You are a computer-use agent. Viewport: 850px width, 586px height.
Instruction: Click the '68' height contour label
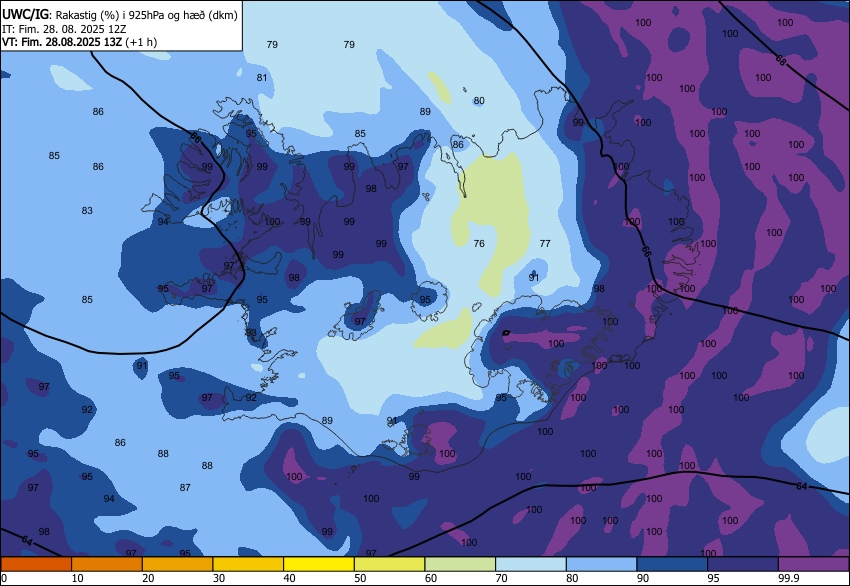tap(780, 60)
